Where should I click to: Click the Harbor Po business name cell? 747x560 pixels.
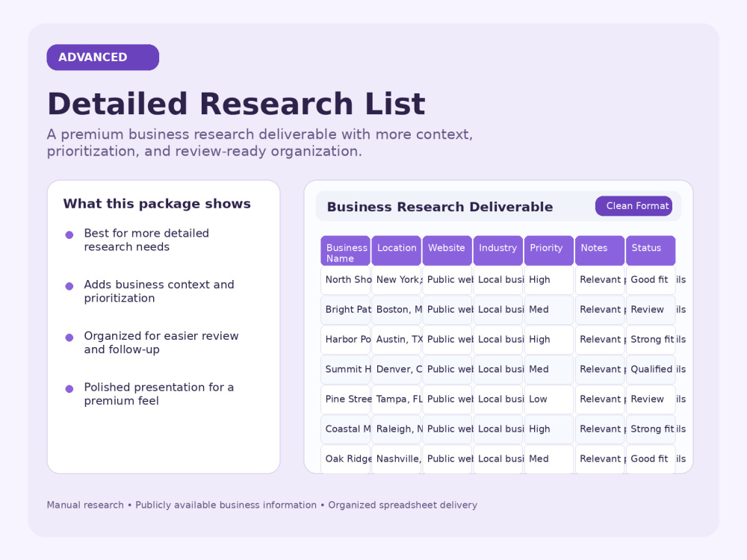tap(345, 340)
